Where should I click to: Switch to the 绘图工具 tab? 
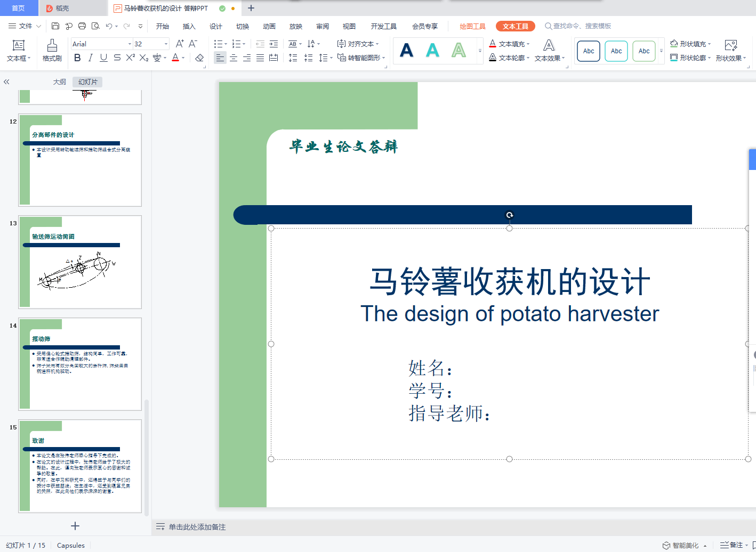[x=472, y=26]
